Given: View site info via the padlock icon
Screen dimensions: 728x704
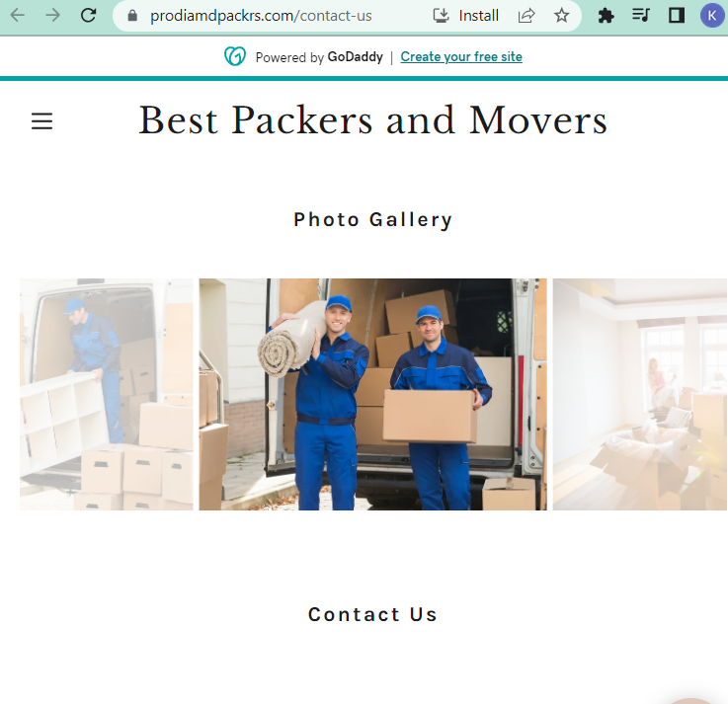Looking at the screenshot, I should tap(132, 16).
